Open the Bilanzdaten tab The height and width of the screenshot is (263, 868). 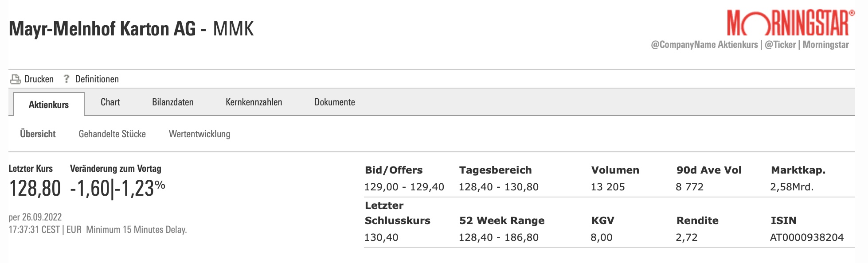(172, 102)
